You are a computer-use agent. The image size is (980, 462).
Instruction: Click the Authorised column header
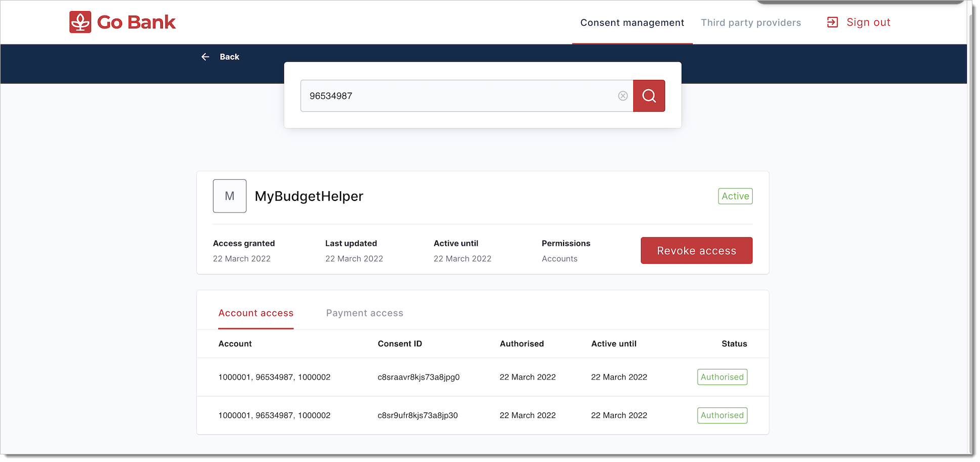(x=522, y=344)
